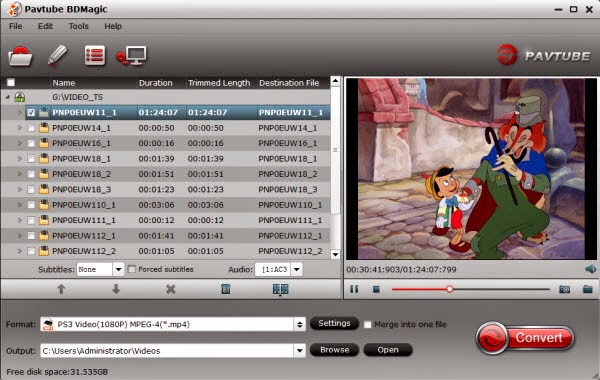Open the Tools menu

[x=78, y=26]
